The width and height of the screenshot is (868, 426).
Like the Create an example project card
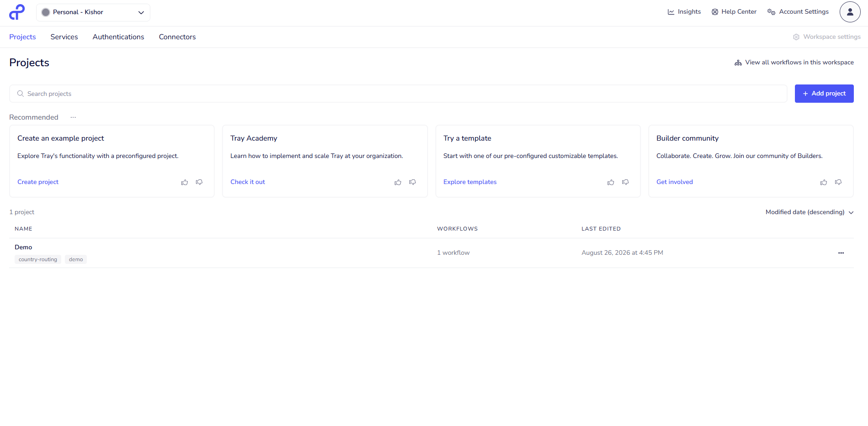(185, 182)
